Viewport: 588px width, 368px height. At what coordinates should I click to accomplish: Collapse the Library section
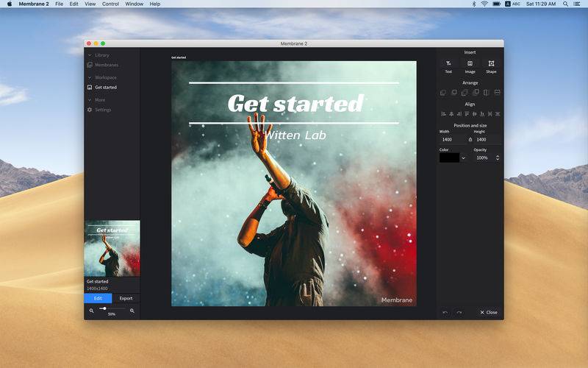(90, 54)
